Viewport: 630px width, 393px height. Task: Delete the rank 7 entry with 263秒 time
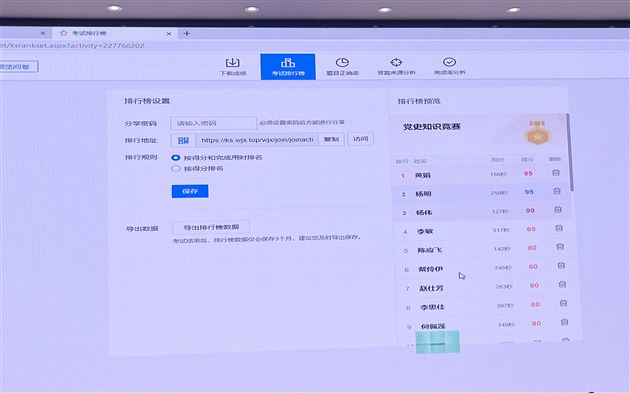click(x=562, y=284)
